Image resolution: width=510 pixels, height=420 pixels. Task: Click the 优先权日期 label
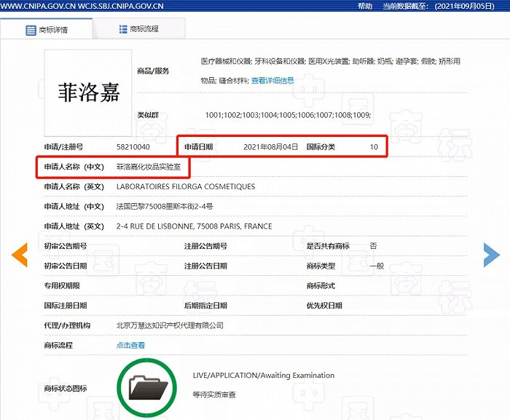(x=324, y=306)
